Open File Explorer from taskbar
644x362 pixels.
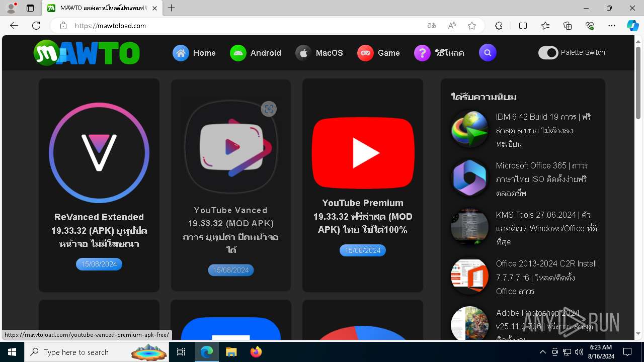click(x=231, y=352)
